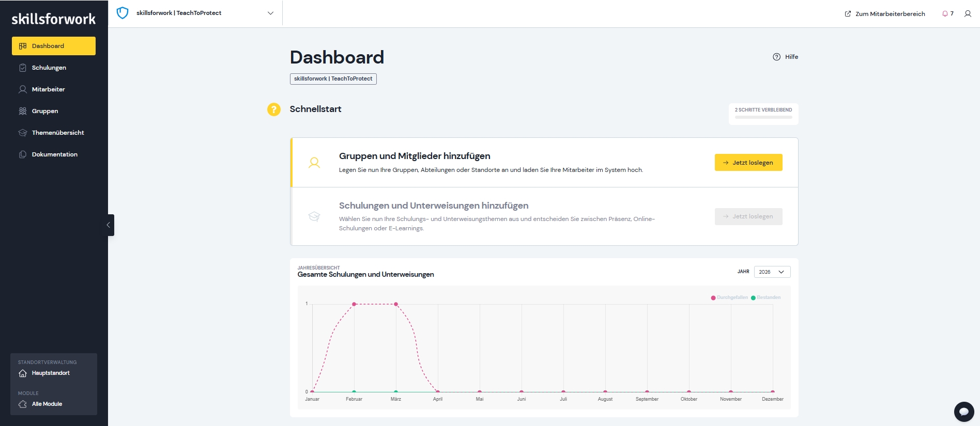
Task: Click Jetzt loslegen for Gruppen und Mitglieder
Action: pos(748,163)
